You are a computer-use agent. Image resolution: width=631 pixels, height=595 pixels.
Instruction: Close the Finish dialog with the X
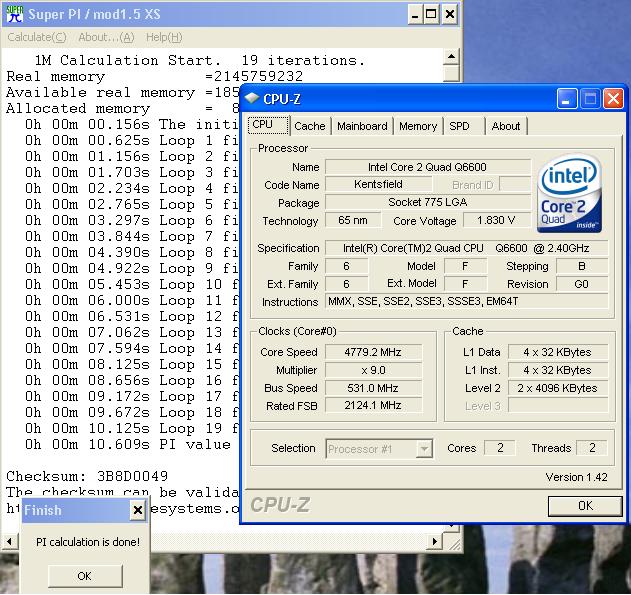click(x=138, y=510)
